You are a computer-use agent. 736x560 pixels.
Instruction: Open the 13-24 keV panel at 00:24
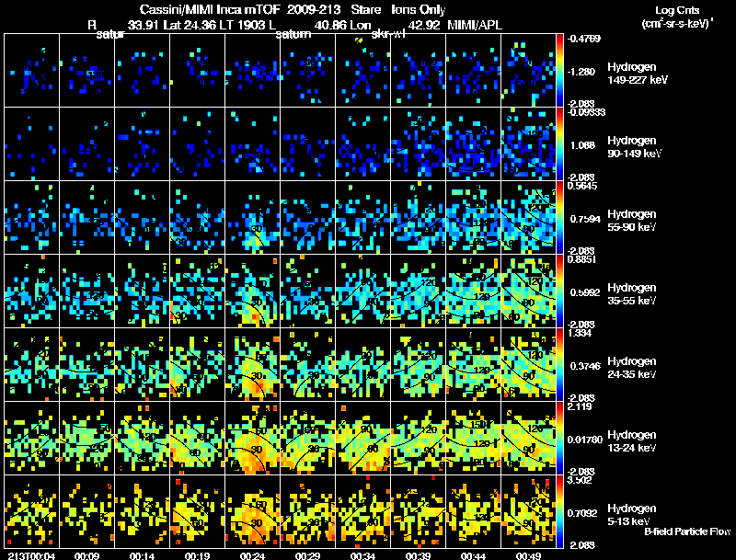(x=252, y=438)
